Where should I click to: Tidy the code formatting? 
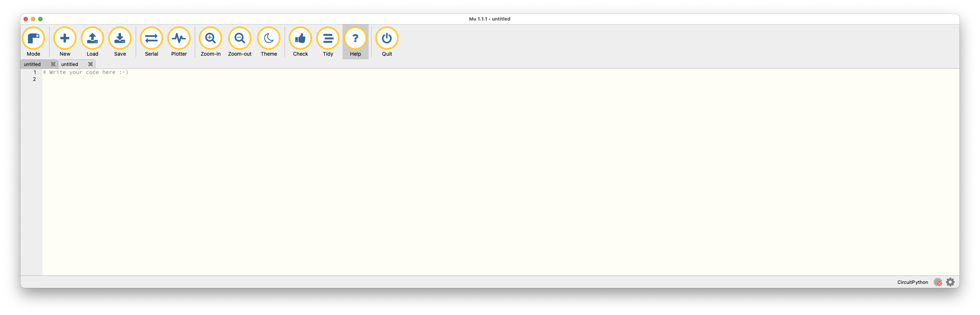328,42
